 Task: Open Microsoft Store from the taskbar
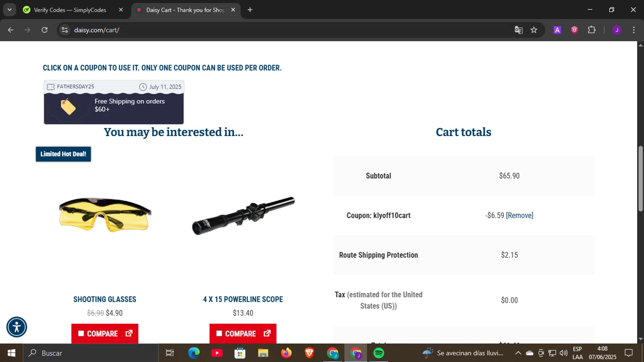point(240,353)
